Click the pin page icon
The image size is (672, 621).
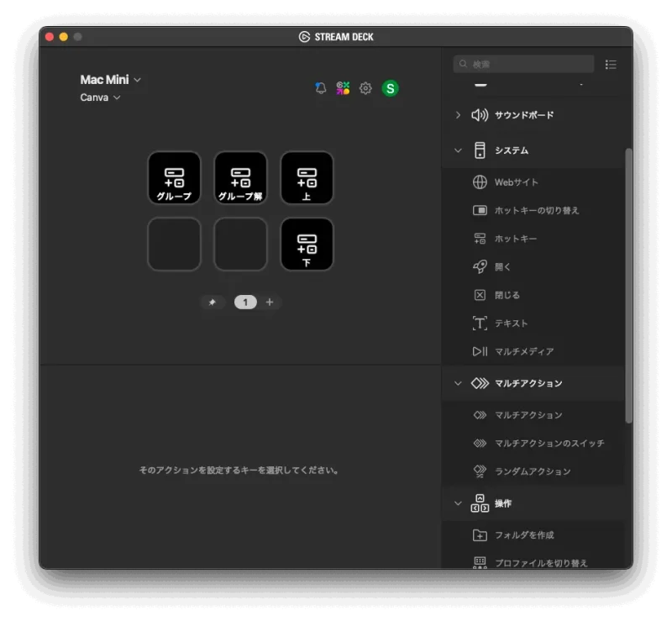tap(213, 303)
